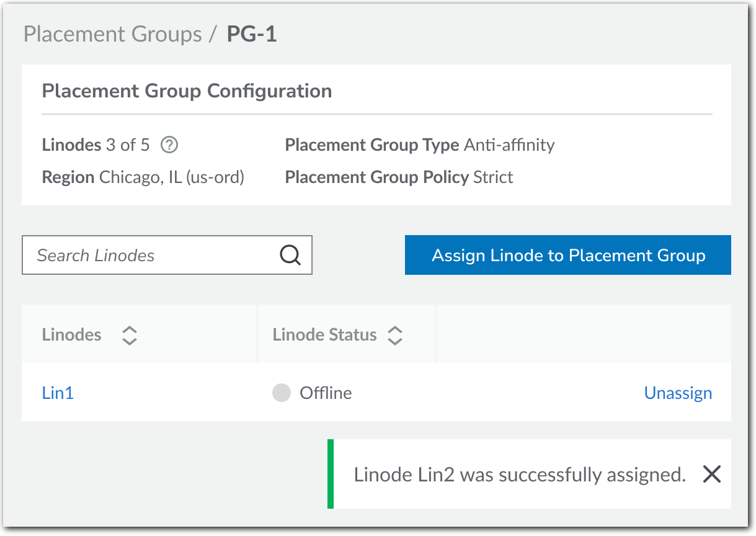Image resolution: width=756 pixels, height=536 pixels.
Task: Click the sort arrows beside Linodes header
Action: point(129,336)
